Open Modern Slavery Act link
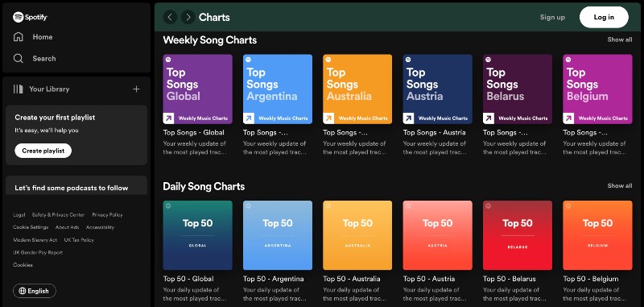This screenshot has height=307, width=644. [x=35, y=239]
